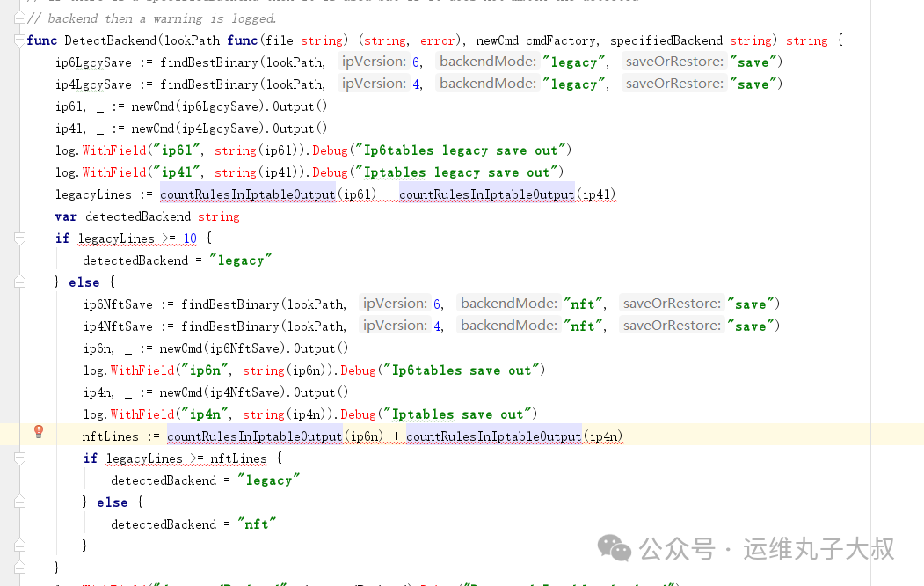Click string "Ip6tables legacy save out"
The height and width of the screenshot is (586, 924).
tap(460, 150)
